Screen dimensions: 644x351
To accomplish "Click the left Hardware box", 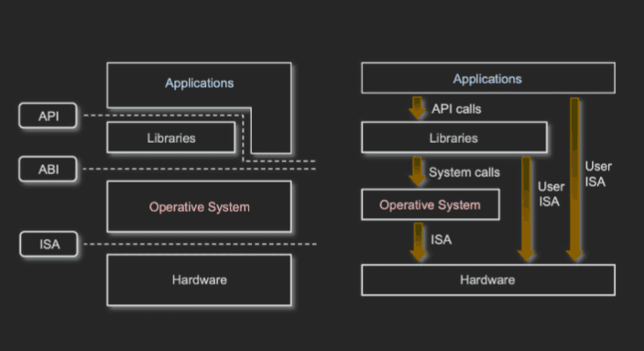I will 199,280.
